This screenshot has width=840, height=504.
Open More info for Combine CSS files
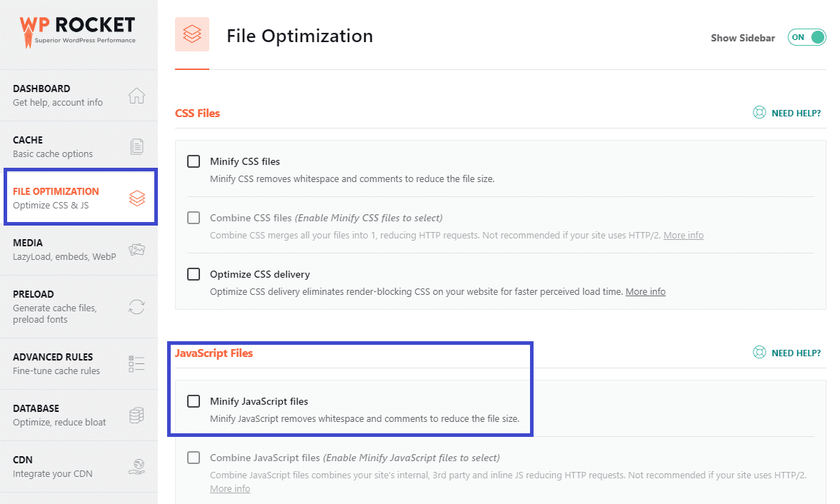[x=683, y=235]
